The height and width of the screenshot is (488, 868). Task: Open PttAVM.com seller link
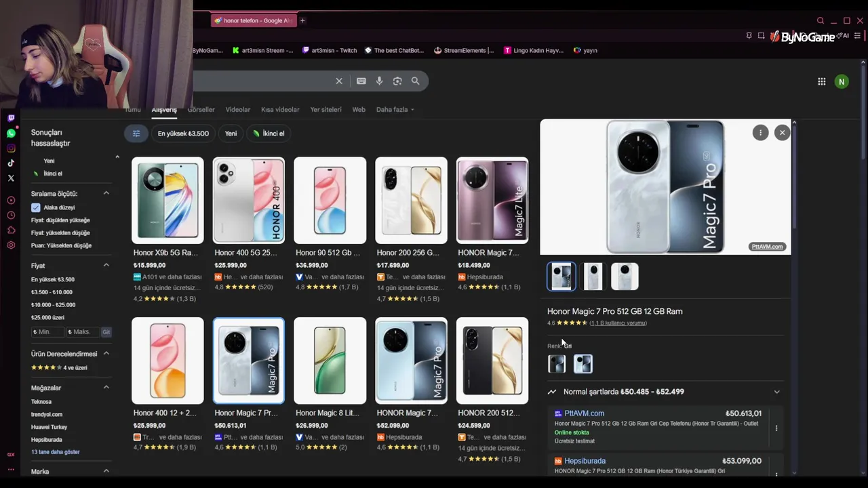584,413
